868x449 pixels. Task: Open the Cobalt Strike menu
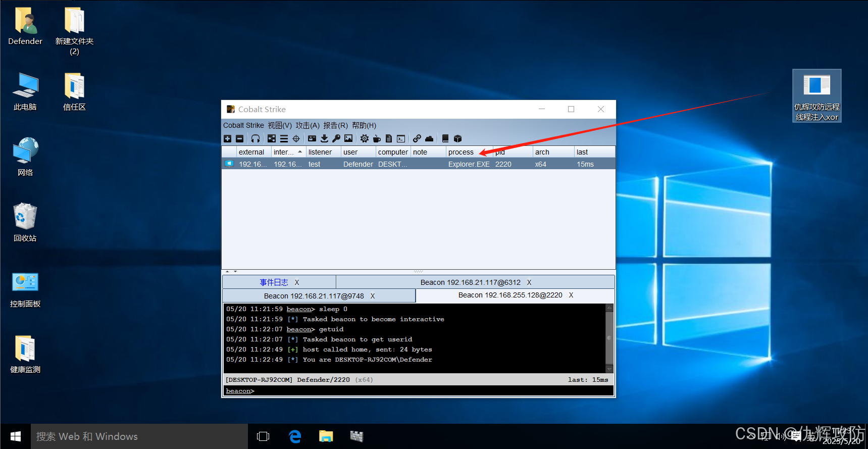point(243,125)
